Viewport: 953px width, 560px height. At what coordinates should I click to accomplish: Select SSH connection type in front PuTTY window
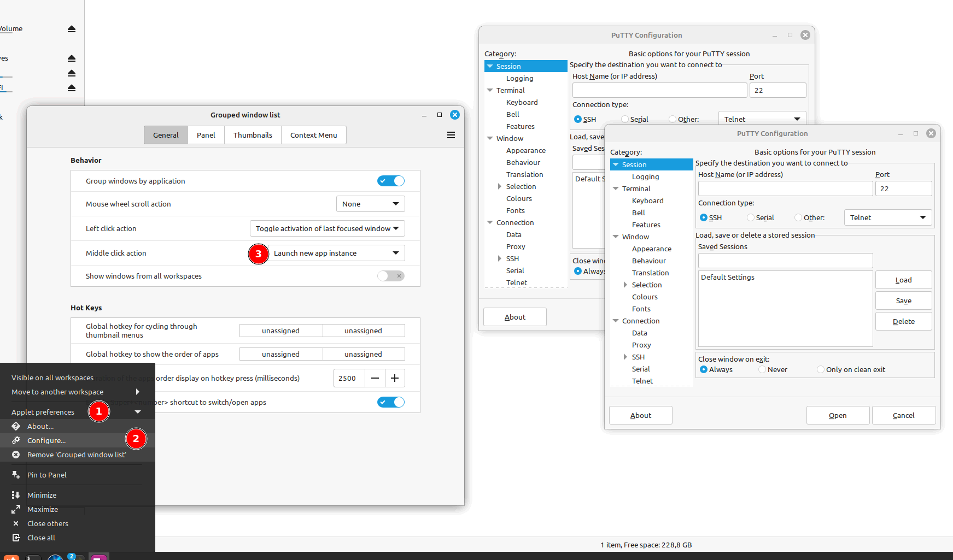tap(704, 217)
